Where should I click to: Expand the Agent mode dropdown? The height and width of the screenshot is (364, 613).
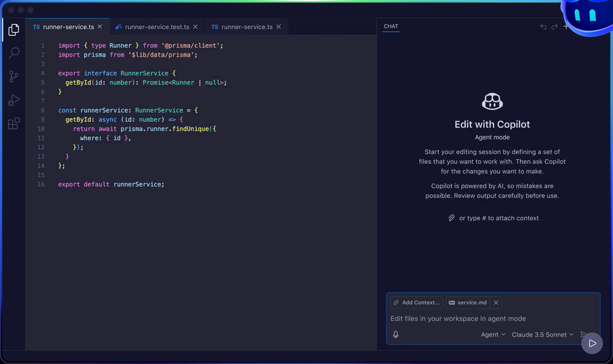(x=493, y=335)
